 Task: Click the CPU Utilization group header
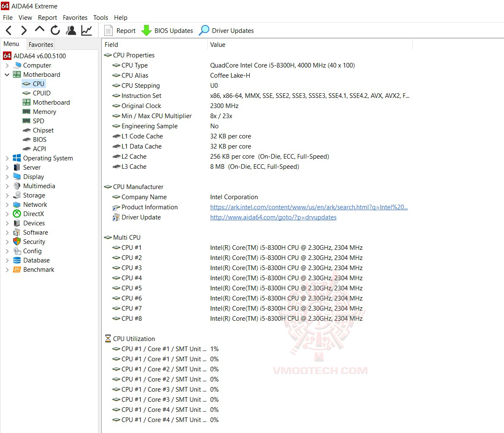click(x=130, y=339)
